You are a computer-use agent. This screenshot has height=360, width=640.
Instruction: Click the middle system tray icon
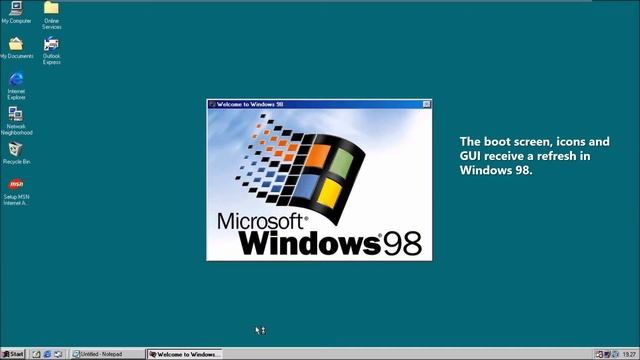[x=607, y=354]
